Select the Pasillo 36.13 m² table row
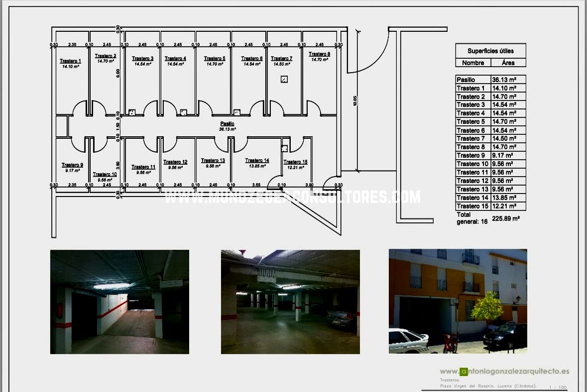This screenshot has width=587, height=392. [x=490, y=79]
